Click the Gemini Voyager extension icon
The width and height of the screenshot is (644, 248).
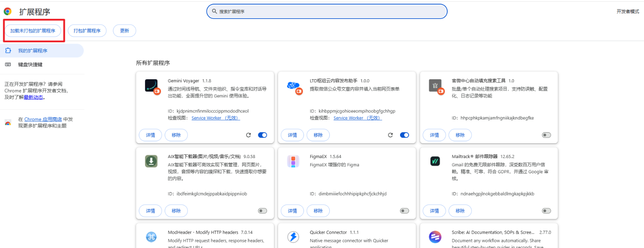[151, 85]
